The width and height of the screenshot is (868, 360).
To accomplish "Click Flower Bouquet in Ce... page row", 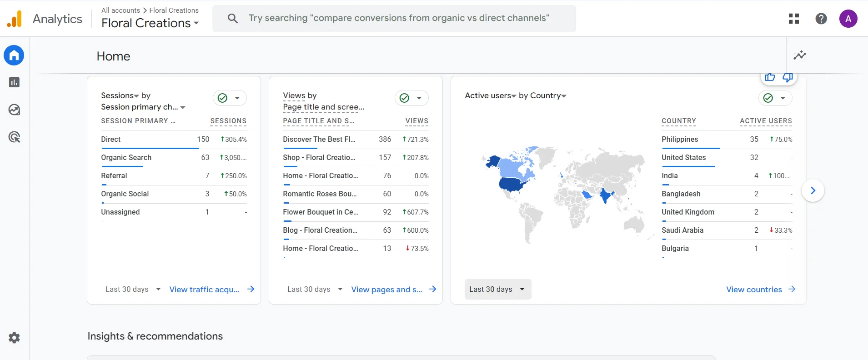I will (356, 212).
